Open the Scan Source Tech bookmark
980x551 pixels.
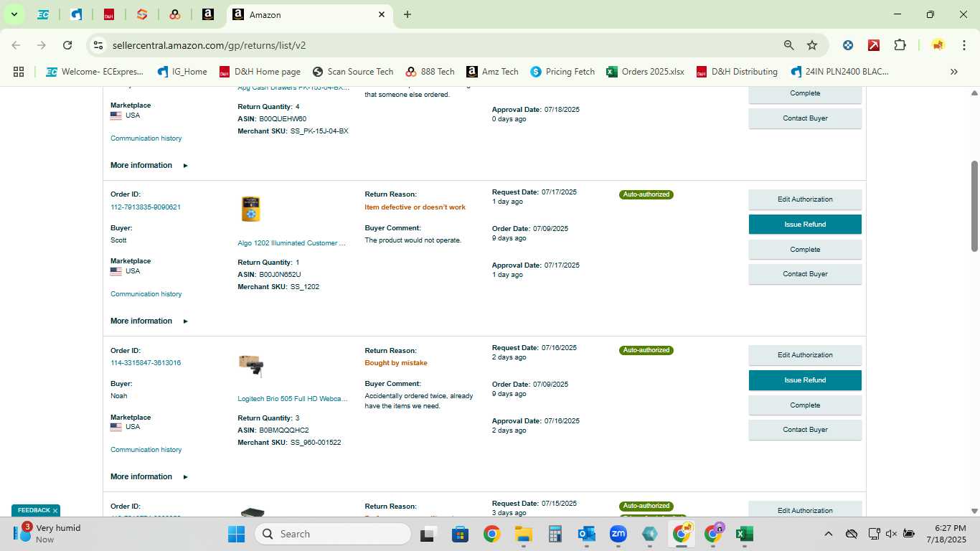click(353, 72)
